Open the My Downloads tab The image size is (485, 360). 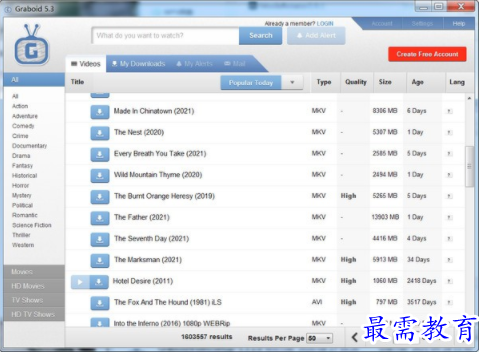click(138, 64)
